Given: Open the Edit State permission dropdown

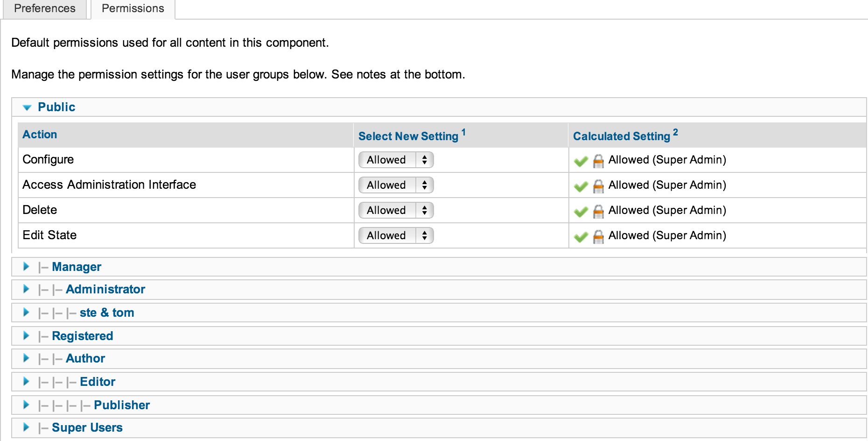Looking at the screenshot, I should coord(396,235).
